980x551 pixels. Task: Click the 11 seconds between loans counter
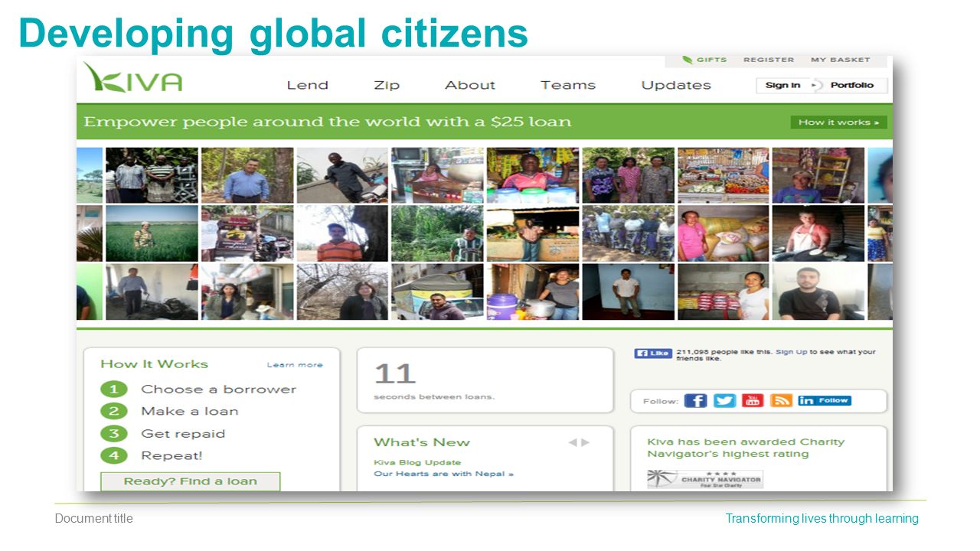pyautogui.click(x=485, y=380)
